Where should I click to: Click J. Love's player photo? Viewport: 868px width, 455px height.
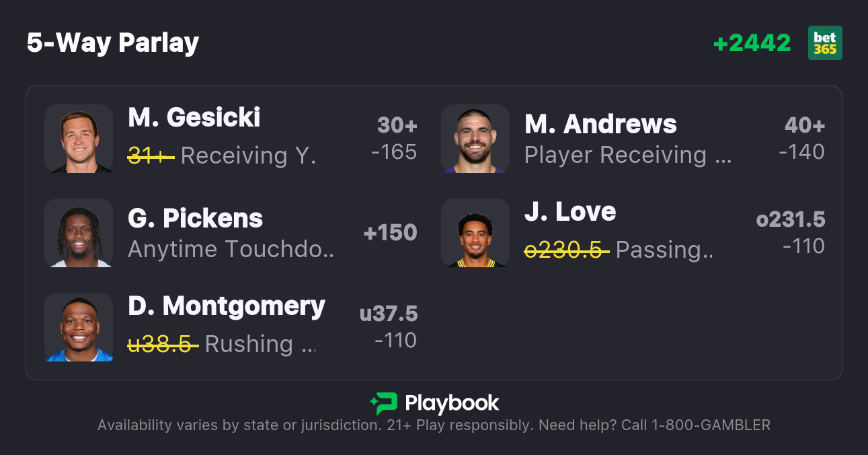[475, 233]
